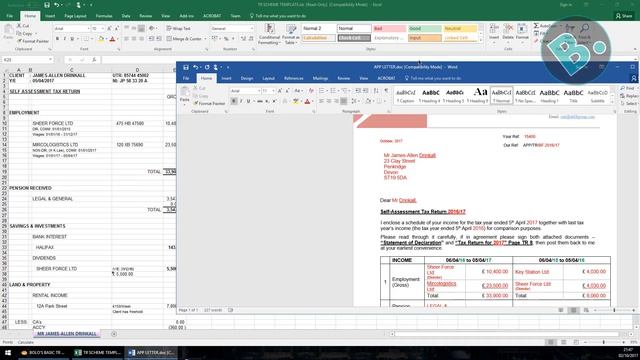Click Save icon in Excel title bar
The image size is (640, 360).
(47, 5)
